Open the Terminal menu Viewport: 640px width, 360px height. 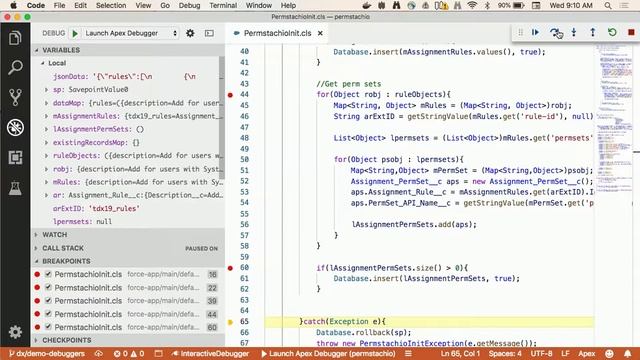tap(223, 5)
